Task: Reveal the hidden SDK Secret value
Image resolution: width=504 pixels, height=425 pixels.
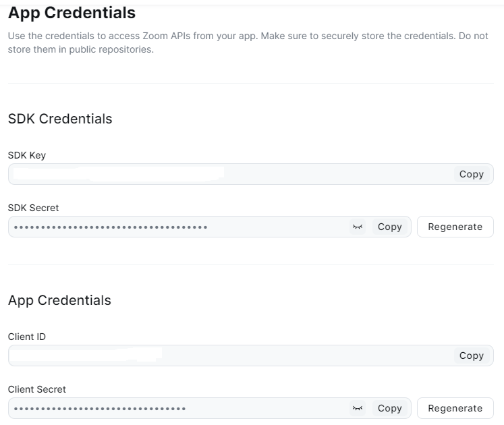Action: (358, 227)
